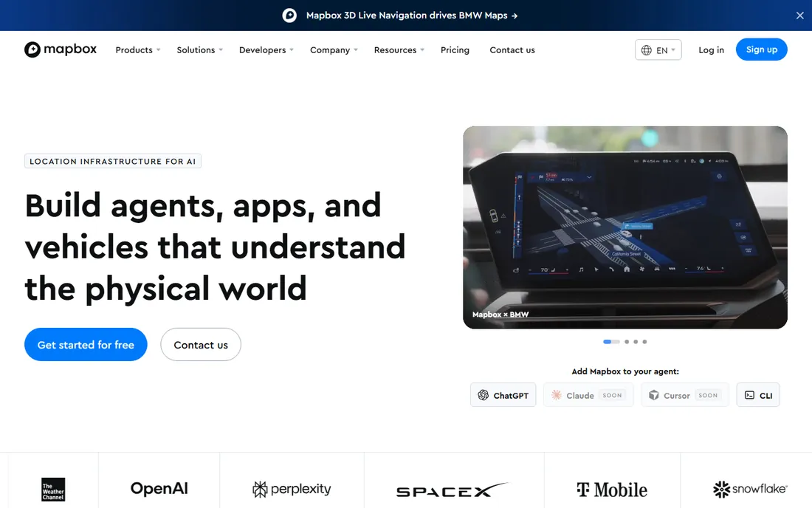Open the Company dropdown

[334, 49]
